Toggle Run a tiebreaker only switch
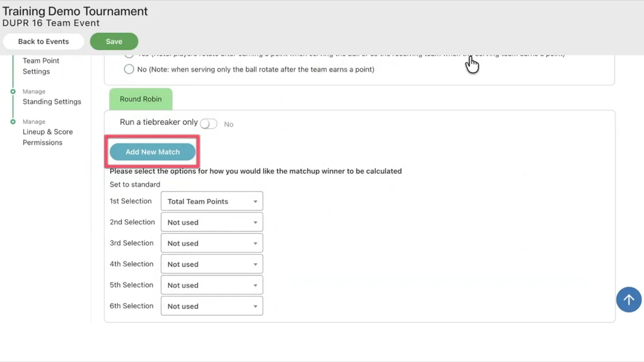This screenshot has width=644, height=362. point(208,124)
